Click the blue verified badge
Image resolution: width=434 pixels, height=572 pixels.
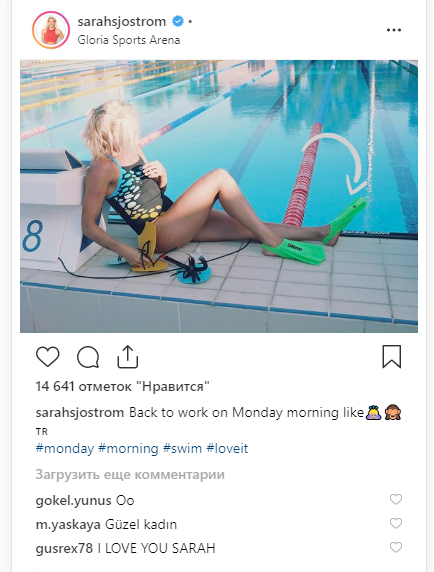(178, 22)
